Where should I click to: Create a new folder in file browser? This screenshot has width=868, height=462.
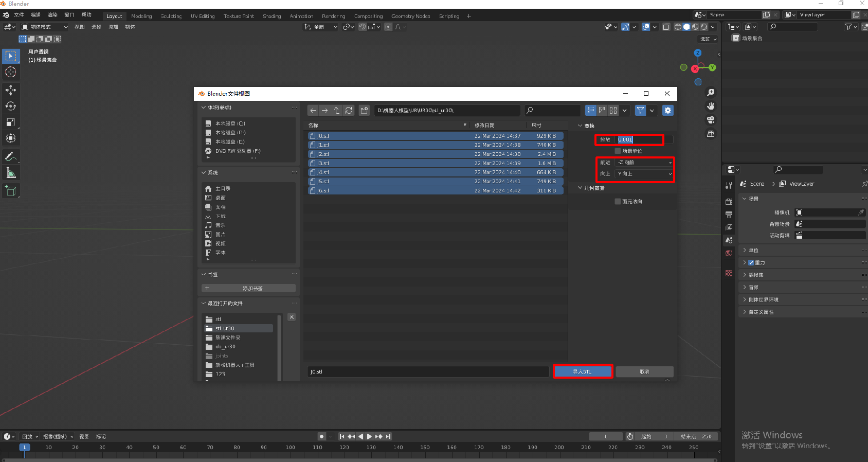click(365, 110)
